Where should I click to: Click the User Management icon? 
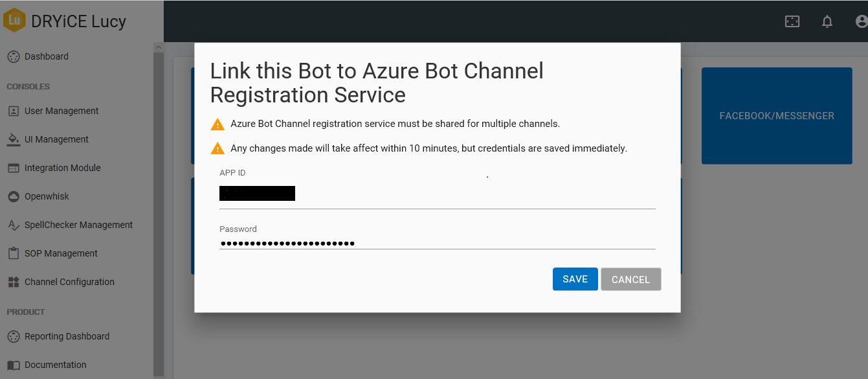pos(14,111)
